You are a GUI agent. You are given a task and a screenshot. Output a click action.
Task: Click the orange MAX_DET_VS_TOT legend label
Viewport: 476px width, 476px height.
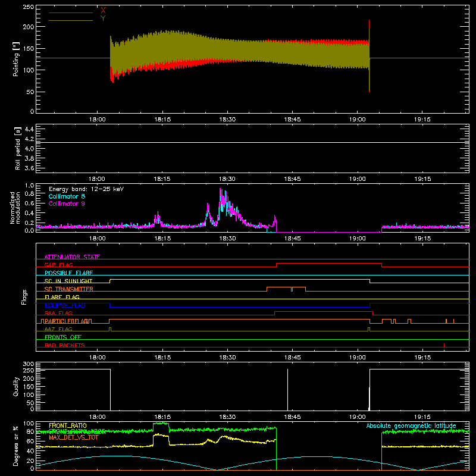(x=74, y=437)
